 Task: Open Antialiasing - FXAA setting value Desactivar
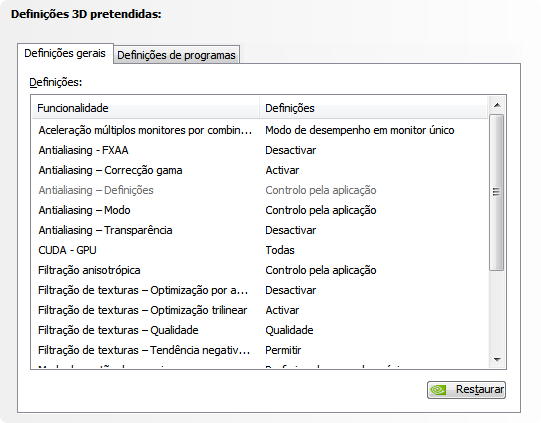point(291,150)
